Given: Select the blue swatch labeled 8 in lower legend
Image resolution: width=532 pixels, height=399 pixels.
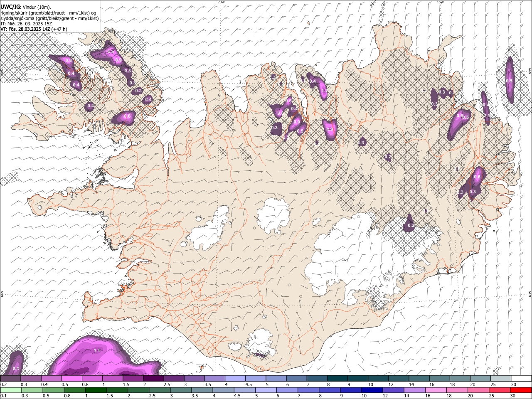Looking at the screenshot, I should [330, 390].
